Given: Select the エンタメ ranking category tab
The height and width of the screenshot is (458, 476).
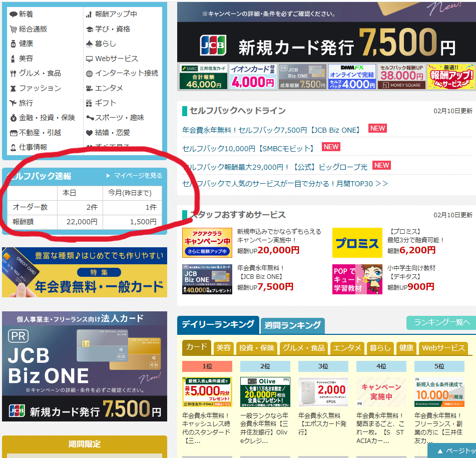Looking at the screenshot, I should click(x=347, y=348).
